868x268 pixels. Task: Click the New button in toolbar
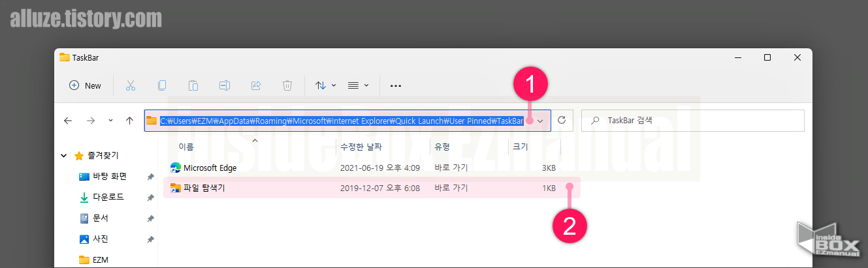86,85
